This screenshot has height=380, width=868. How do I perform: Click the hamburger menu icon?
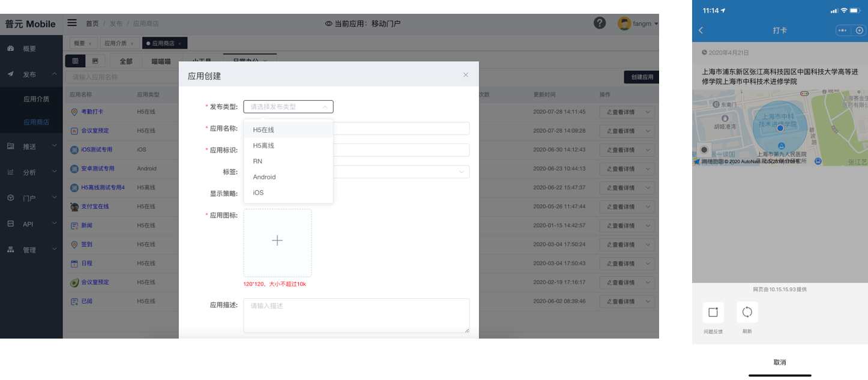click(72, 23)
